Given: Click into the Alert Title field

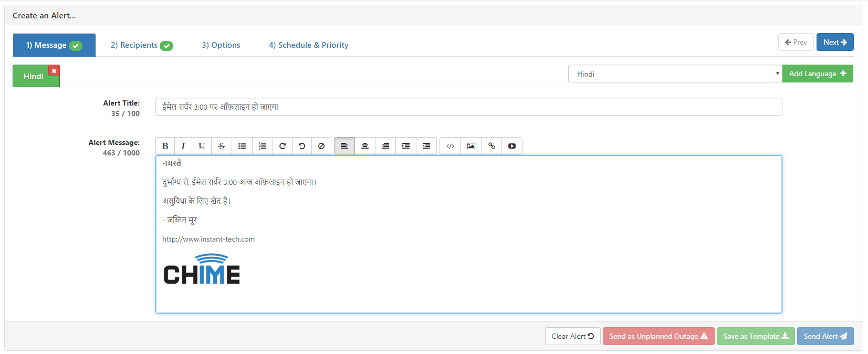Looking at the screenshot, I should coord(468,107).
